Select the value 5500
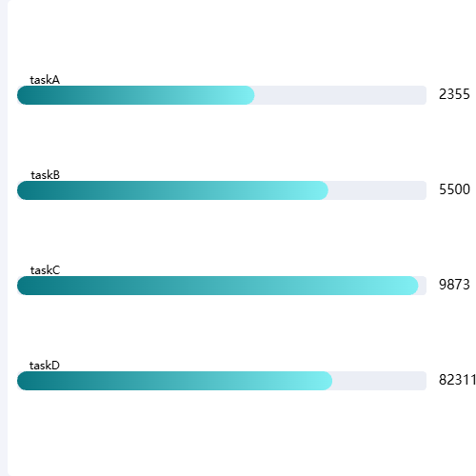The image size is (476, 476). coord(454,189)
